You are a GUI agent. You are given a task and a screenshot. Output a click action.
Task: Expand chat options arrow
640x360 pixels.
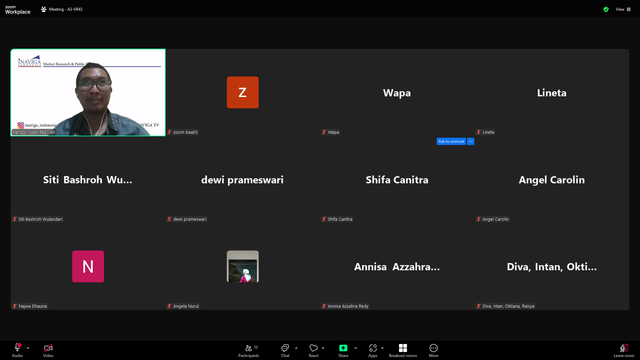(296, 348)
